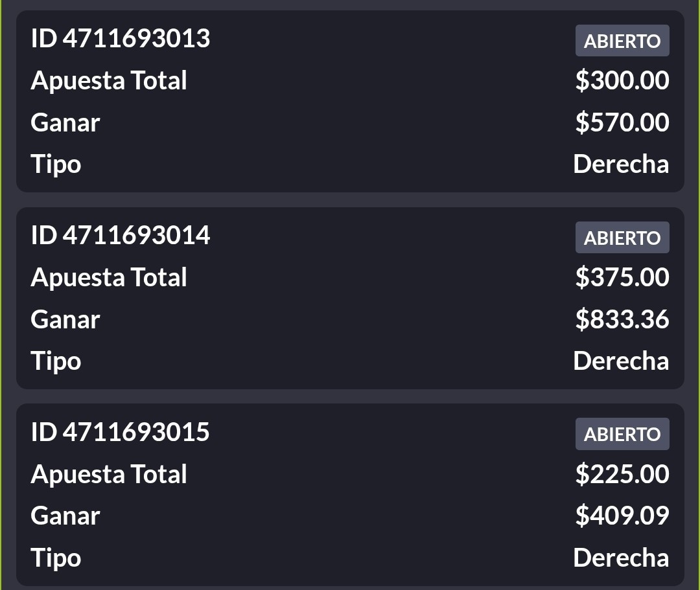Select the ID 4711693014 heading
Screen dimensions: 700x590
point(121,235)
